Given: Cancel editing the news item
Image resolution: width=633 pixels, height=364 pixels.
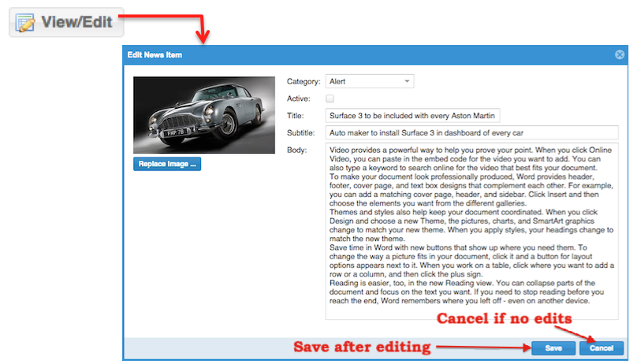Looking at the screenshot, I should 601,348.
